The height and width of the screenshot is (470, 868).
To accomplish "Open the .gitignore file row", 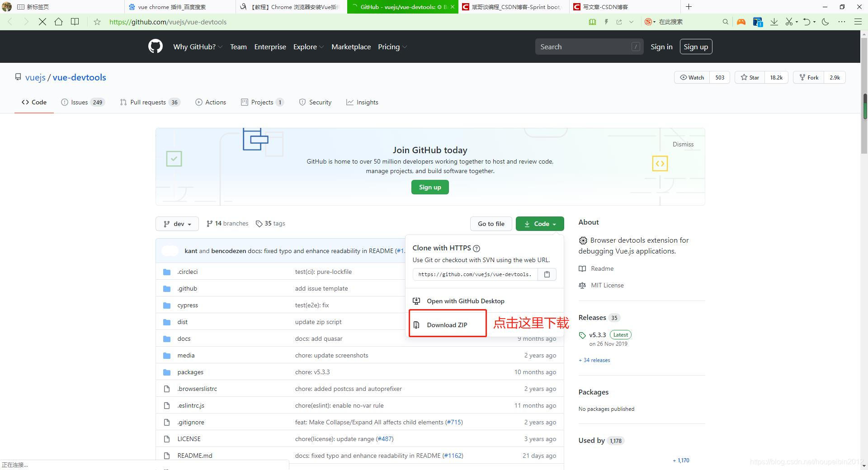I will click(x=360, y=422).
